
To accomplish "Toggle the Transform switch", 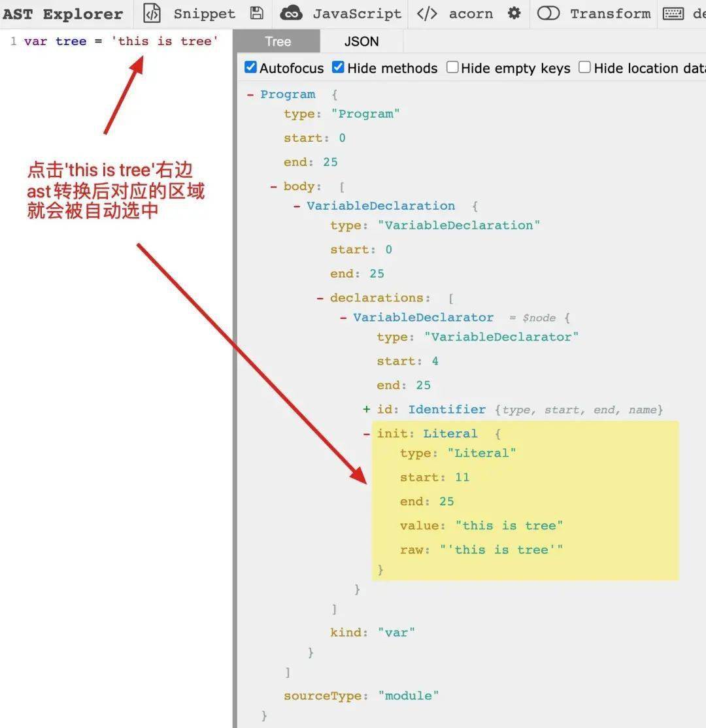I will (x=548, y=13).
